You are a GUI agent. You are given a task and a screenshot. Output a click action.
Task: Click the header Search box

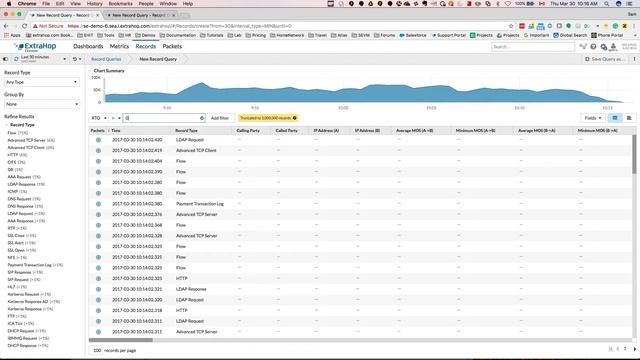click(533, 47)
